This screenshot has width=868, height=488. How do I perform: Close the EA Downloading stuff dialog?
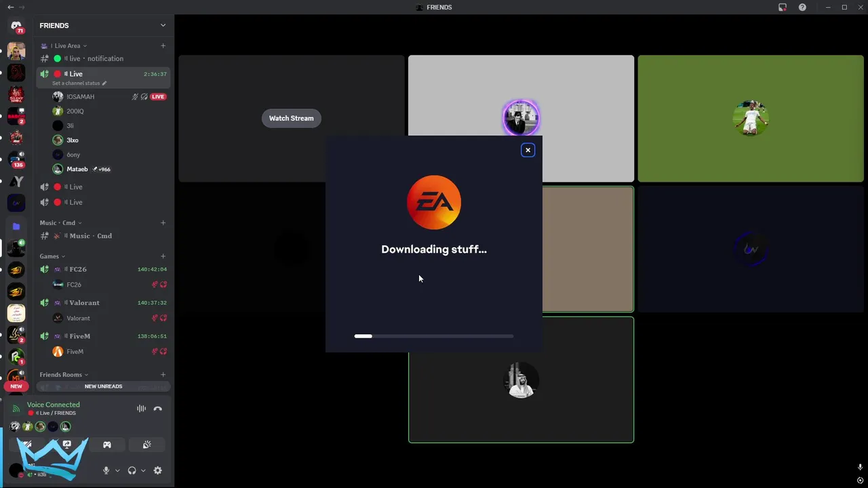click(528, 150)
